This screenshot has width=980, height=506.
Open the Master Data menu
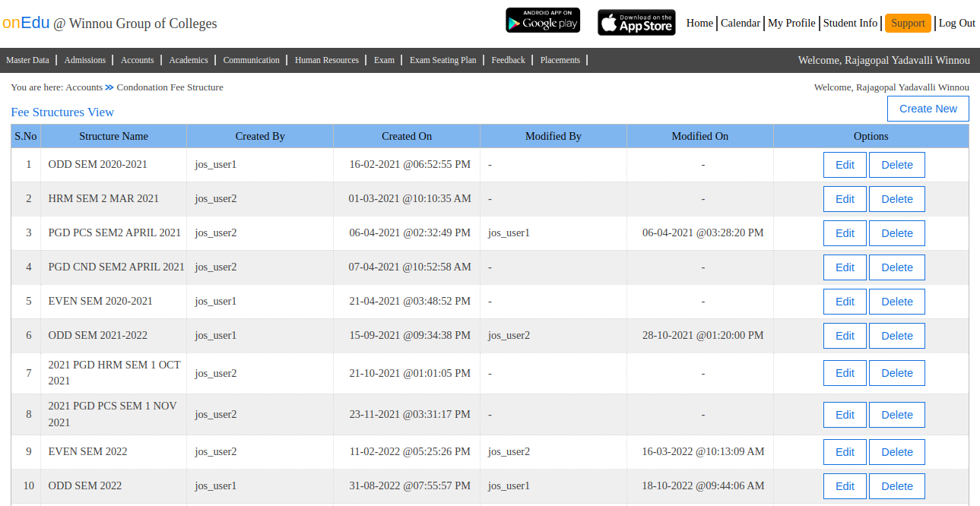pyautogui.click(x=27, y=60)
